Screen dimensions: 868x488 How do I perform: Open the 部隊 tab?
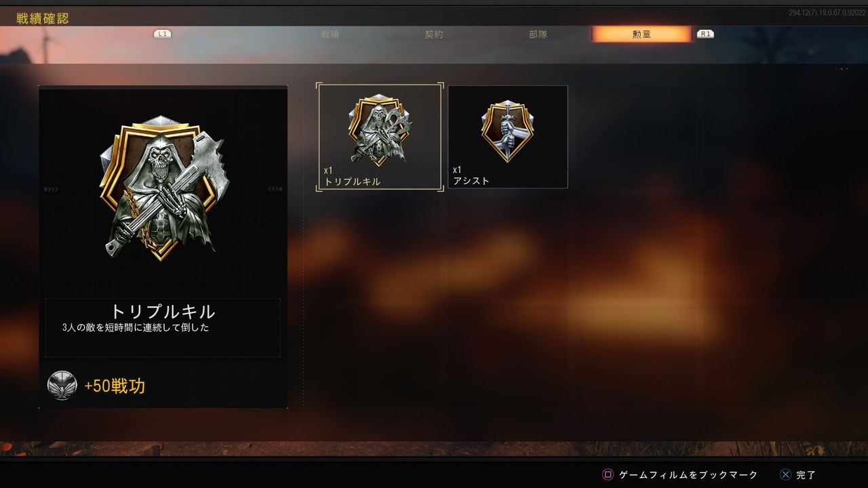point(538,34)
